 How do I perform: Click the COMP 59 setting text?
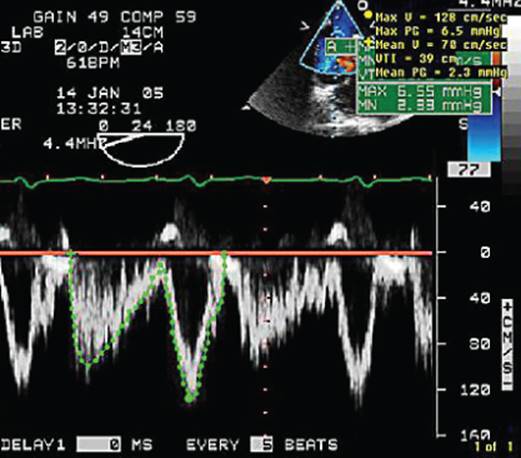point(158,17)
